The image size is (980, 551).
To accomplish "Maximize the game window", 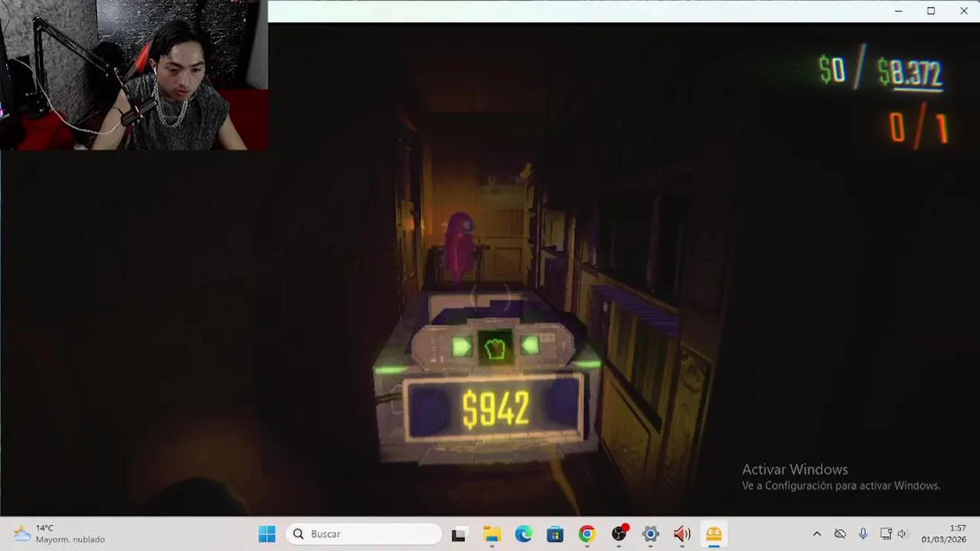I will point(931,11).
